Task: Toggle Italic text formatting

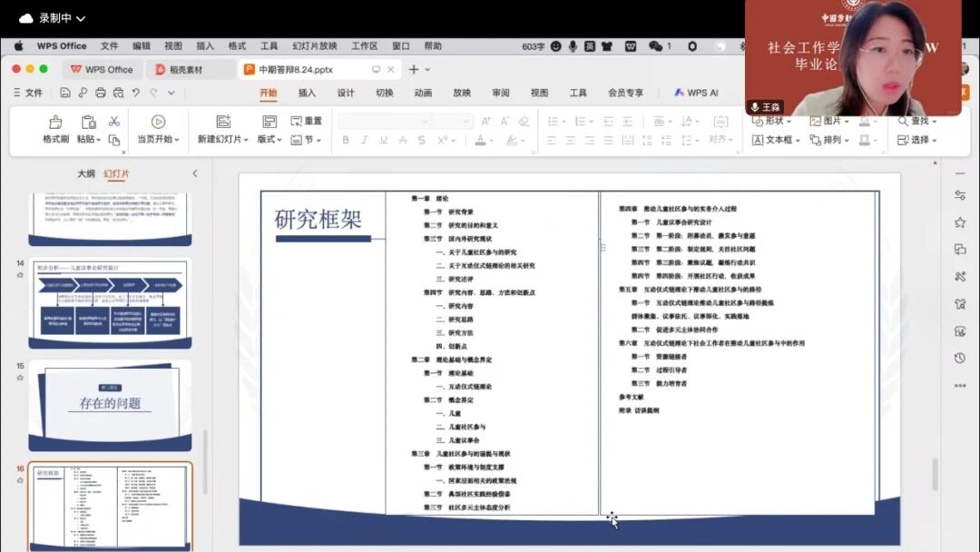Action: [364, 140]
